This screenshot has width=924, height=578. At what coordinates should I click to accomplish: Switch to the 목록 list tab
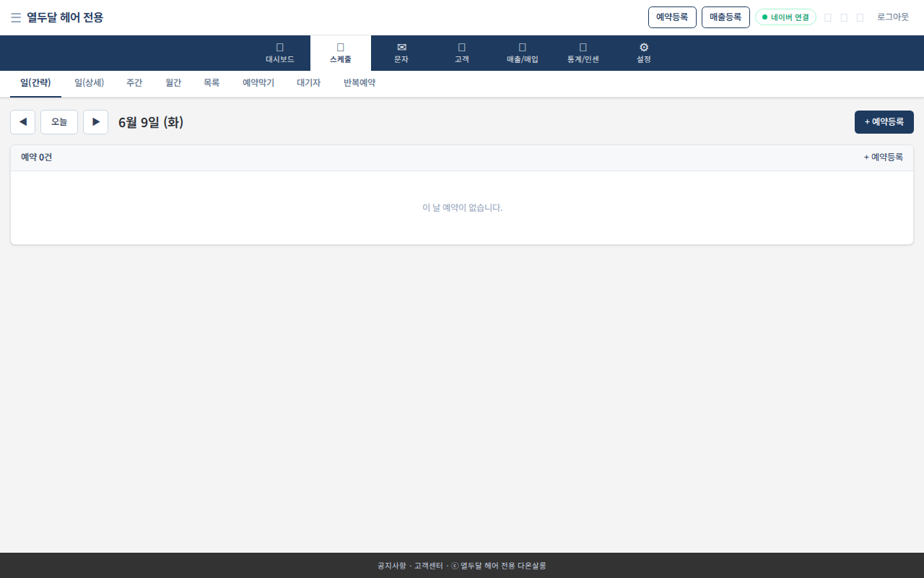(x=212, y=83)
